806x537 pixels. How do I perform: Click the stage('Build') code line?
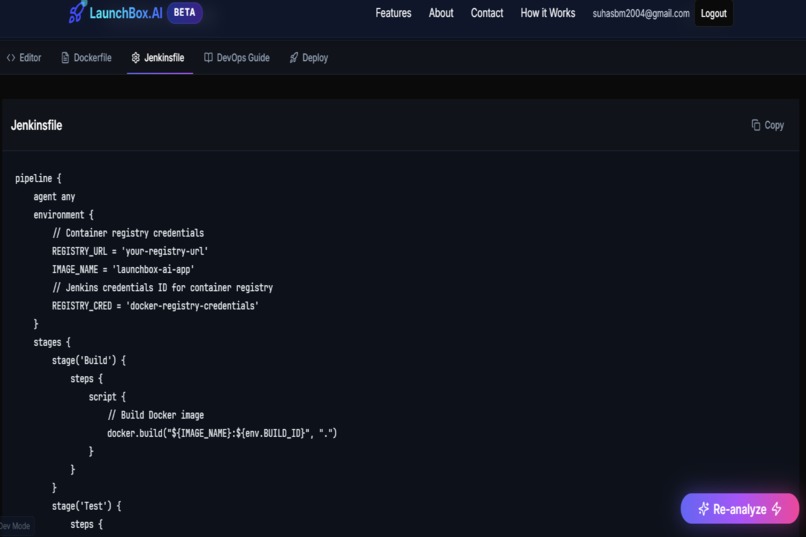coord(89,360)
